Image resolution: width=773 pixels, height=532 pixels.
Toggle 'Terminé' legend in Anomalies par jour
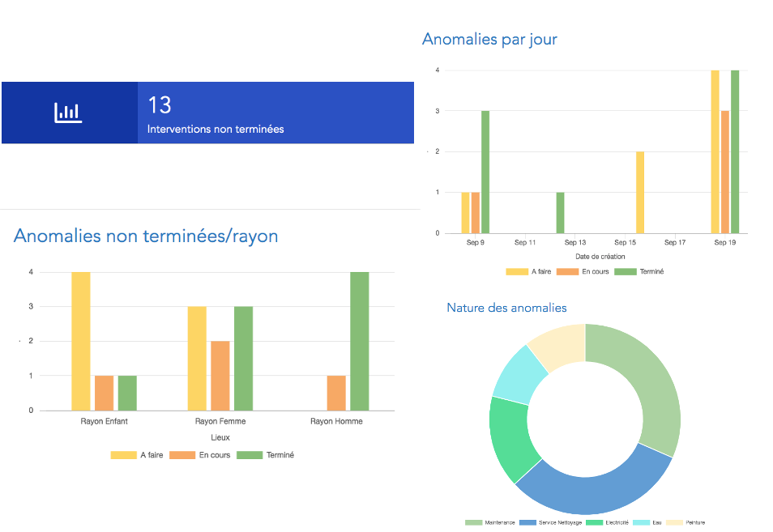[x=639, y=271]
